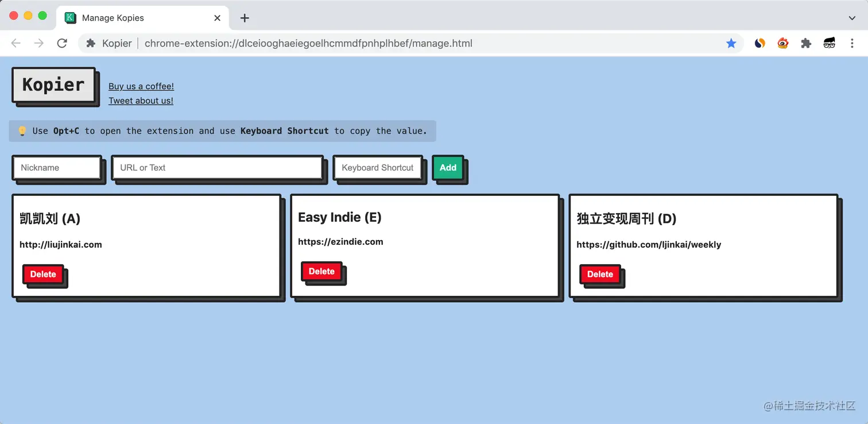This screenshot has width=868, height=424.
Task: Open the glasses-face profile avatar
Action: pos(829,43)
